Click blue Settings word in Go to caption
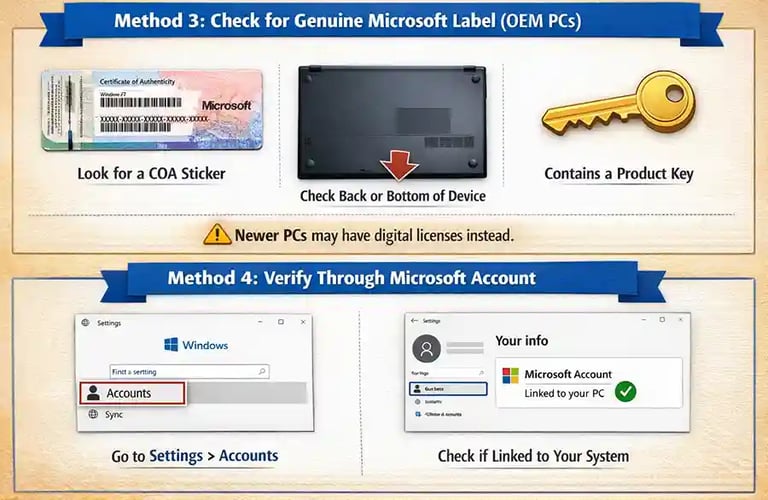 coord(176,456)
